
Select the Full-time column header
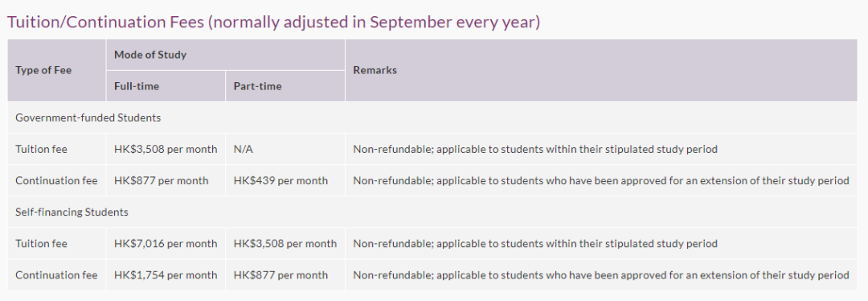click(166, 86)
